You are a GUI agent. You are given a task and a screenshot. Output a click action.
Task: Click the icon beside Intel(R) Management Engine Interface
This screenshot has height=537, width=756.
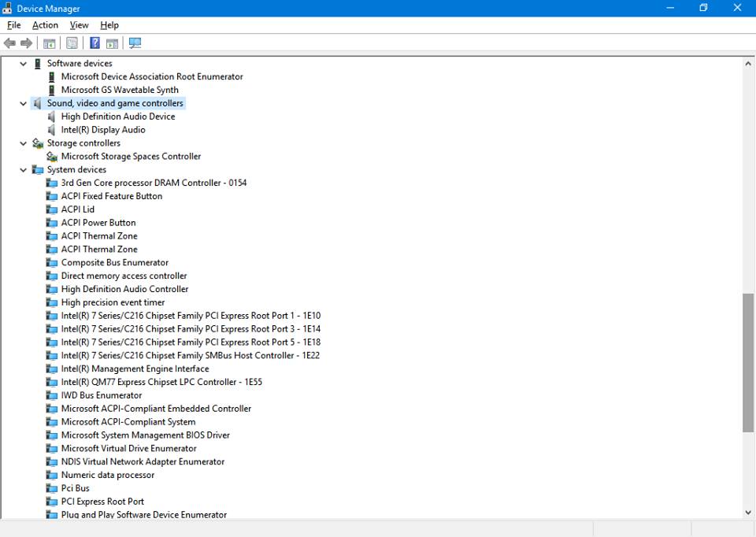click(52, 368)
